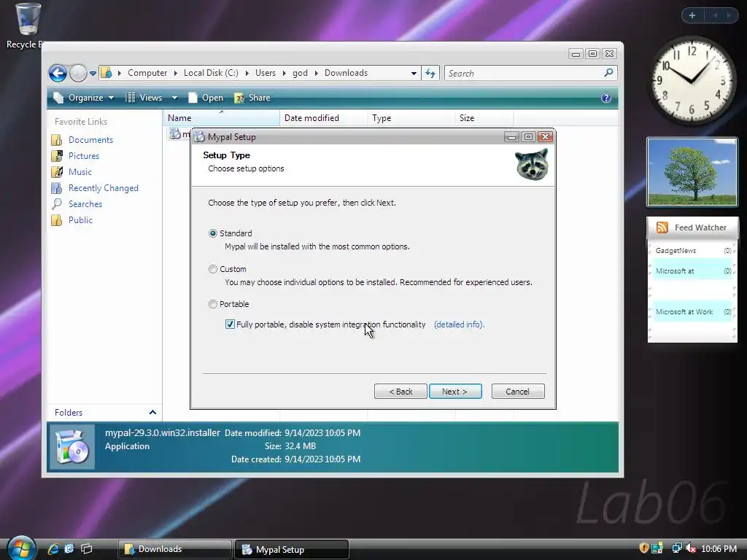Open recent pages dropdown arrow
The width and height of the screenshot is (747, 560).
pyautogui.click(x=93, y=74)
